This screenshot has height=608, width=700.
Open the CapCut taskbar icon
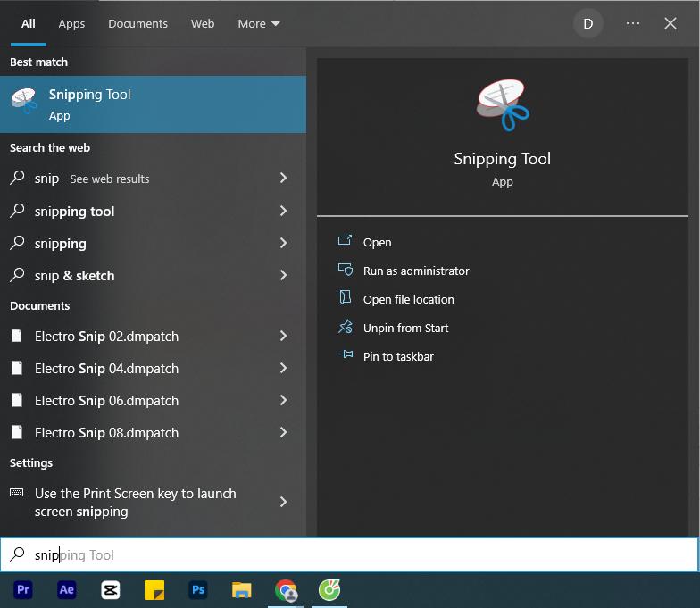[x=111, y=589]
